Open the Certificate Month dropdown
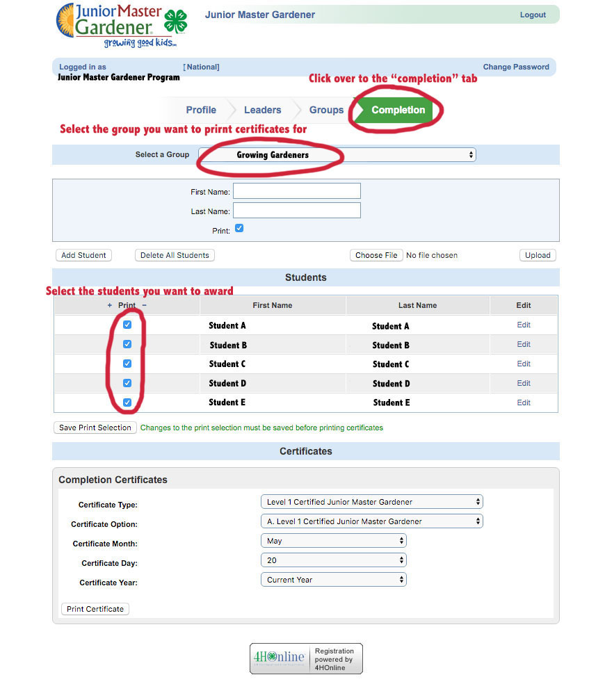This screenshot has width=605, height=700. (333, 541)
